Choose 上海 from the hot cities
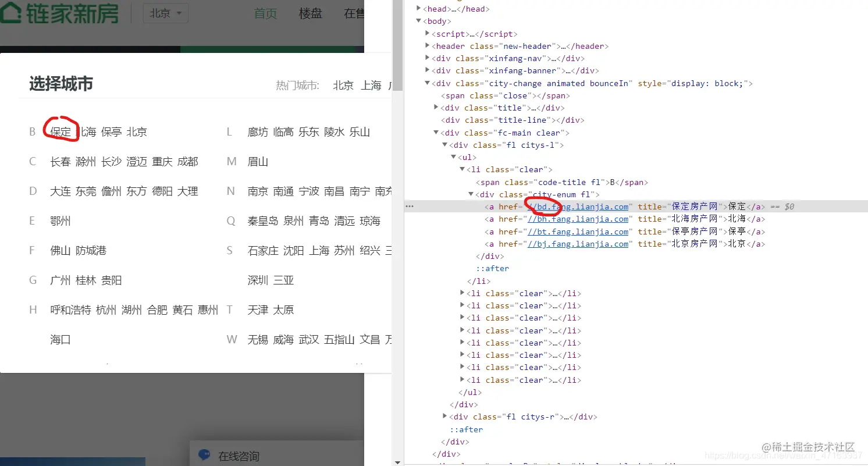Image resolution: width=868 pixels, height=466 pixels. point(371,86)
